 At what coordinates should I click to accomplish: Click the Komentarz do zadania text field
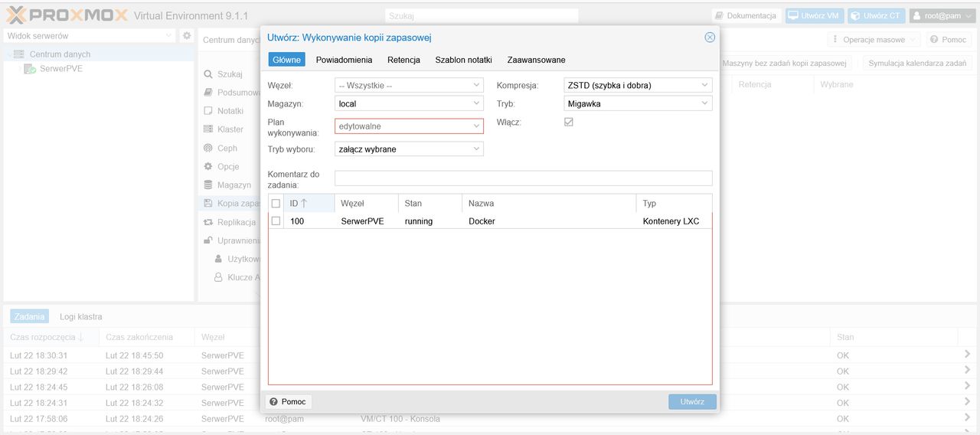tap(523, 178)
